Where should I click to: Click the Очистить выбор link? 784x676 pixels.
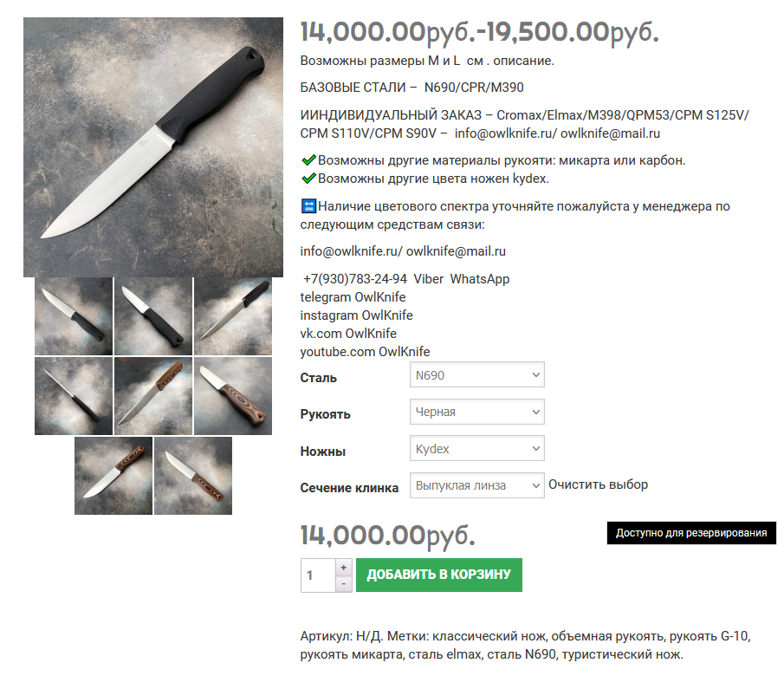pos(598,484)
